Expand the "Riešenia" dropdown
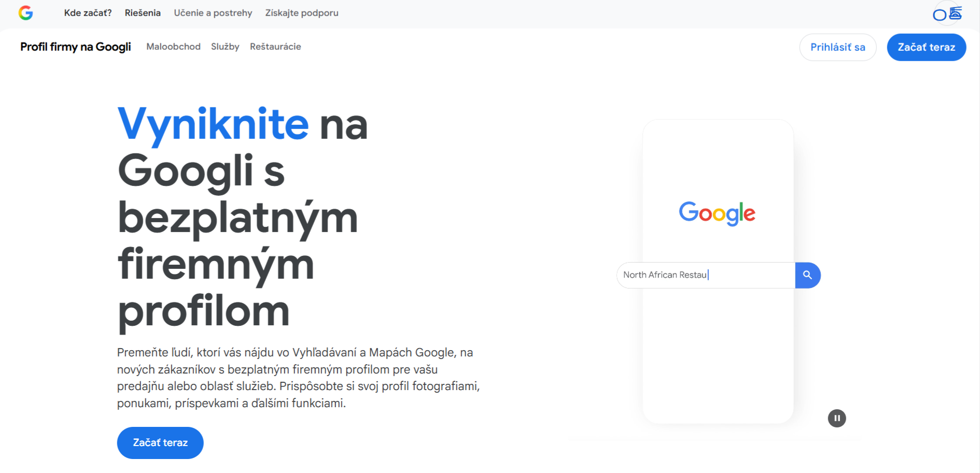 (x=142, y=13)
